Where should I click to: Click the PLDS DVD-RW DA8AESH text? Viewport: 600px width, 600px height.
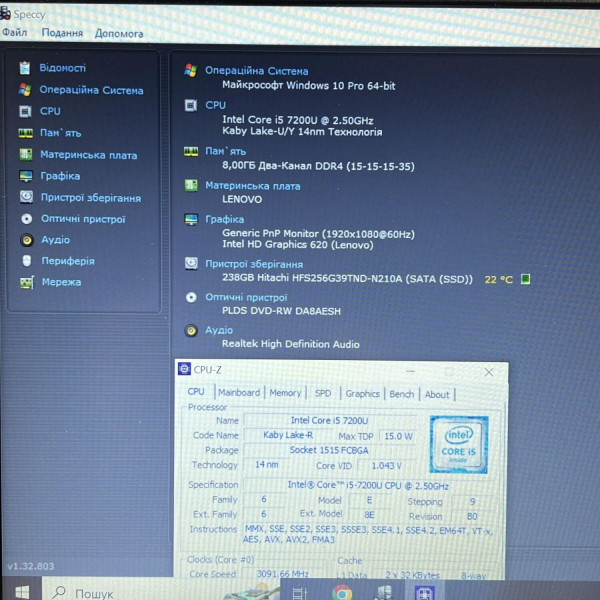coord(281,311)
